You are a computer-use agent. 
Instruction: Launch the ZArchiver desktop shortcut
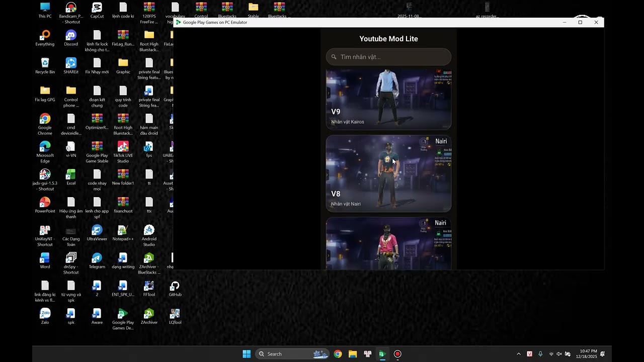149,316
